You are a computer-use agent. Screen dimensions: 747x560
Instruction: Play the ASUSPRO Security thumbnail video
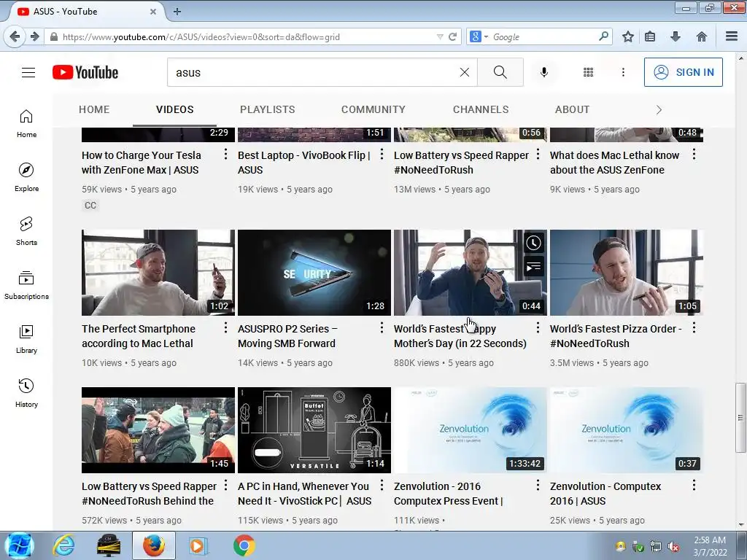[x=314, y=273]
